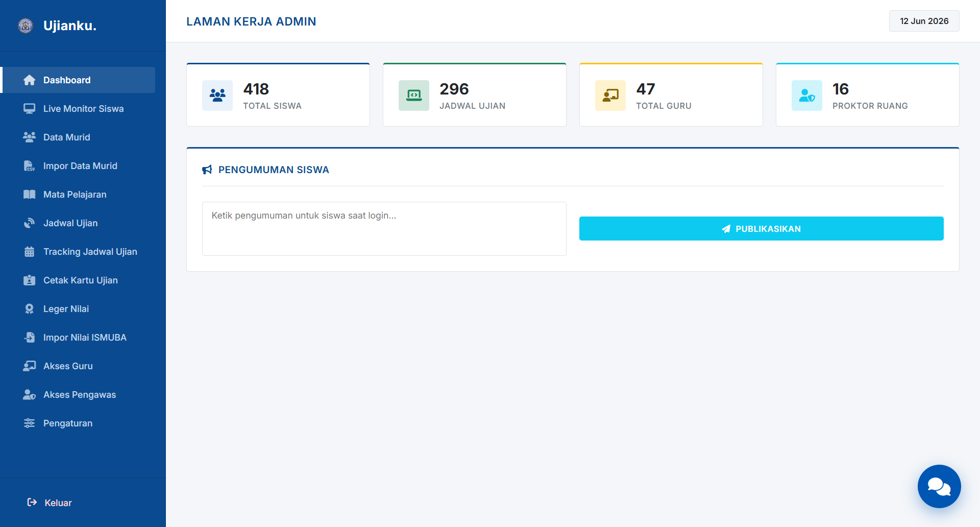
Task: Click the Dashboard home icon
Action: point(30,80)
